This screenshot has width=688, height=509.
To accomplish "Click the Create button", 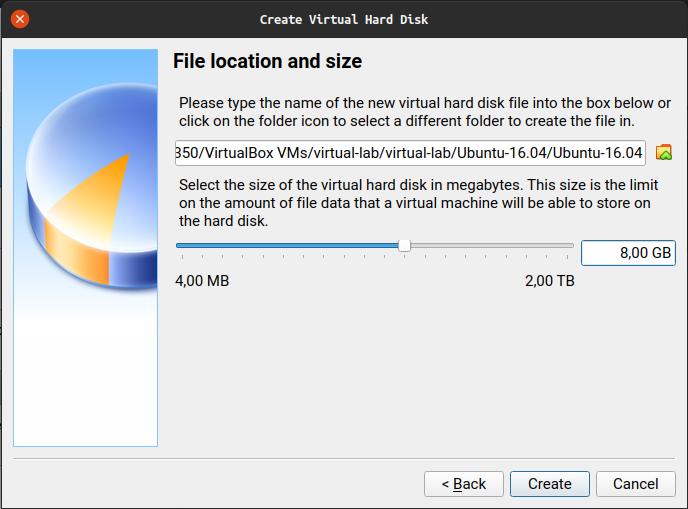I will point(549,484).
